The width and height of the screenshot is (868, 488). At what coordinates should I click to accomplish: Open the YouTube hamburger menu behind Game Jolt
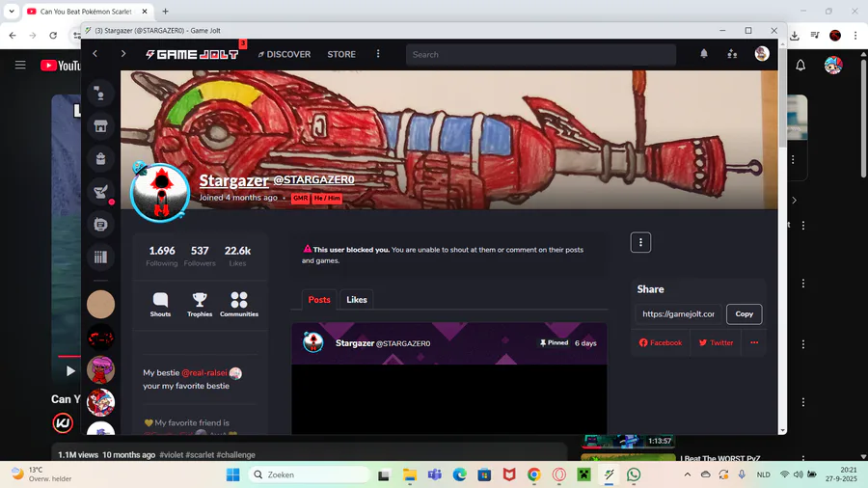click(x=20, y=66)
